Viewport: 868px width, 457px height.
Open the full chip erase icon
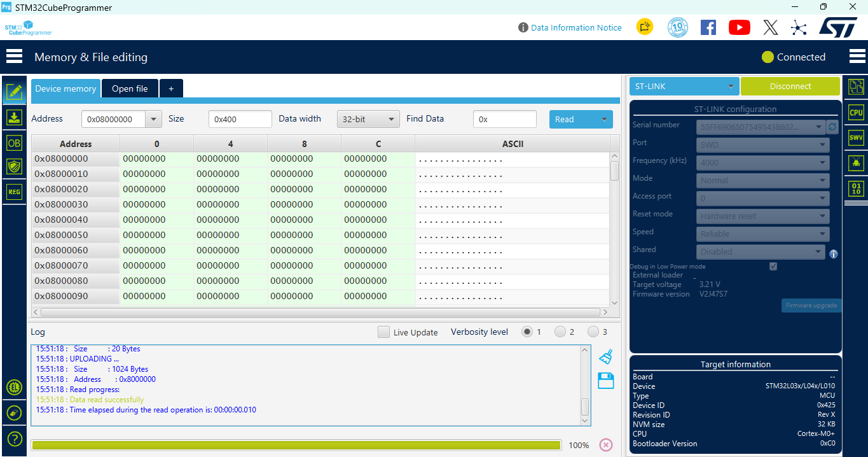14,413
